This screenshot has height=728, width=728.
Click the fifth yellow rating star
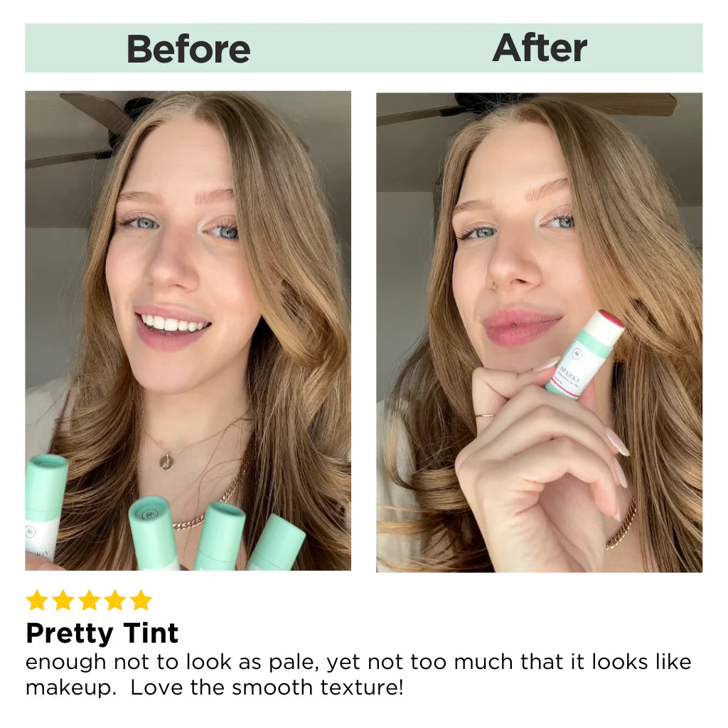(x=141, y=600)
